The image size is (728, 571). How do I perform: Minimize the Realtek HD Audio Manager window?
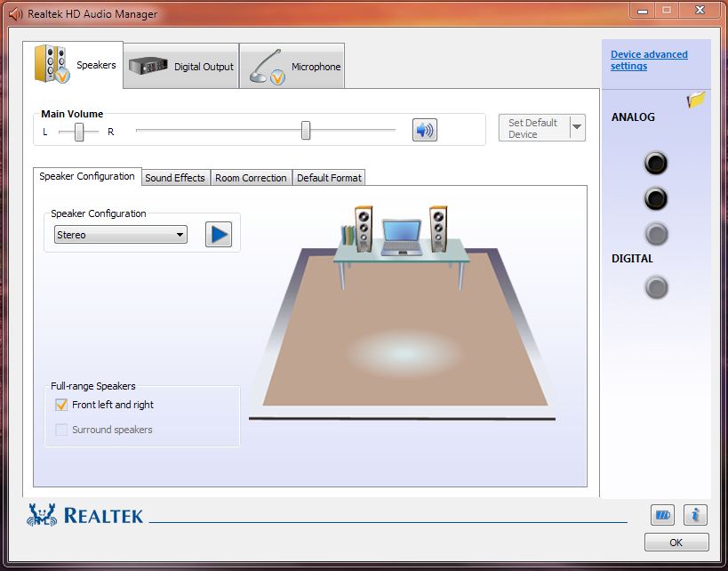point(643,10)
